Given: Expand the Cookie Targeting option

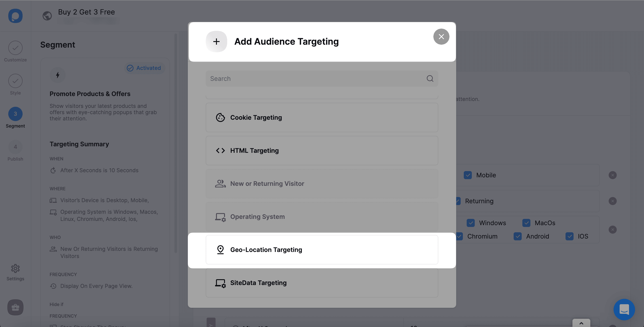Looking at the screenshot, I should (321, 117).
